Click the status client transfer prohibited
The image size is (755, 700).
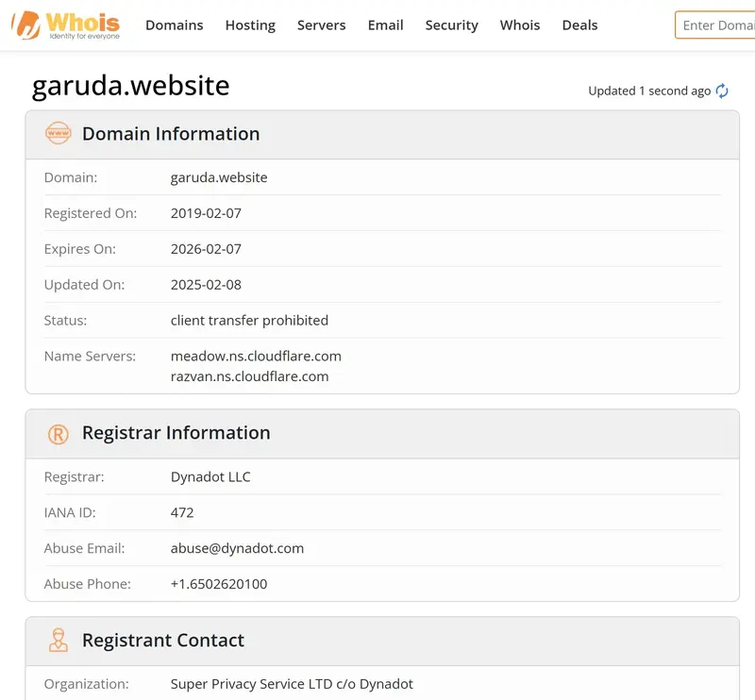pyautogui.click(x=249, y=320)
